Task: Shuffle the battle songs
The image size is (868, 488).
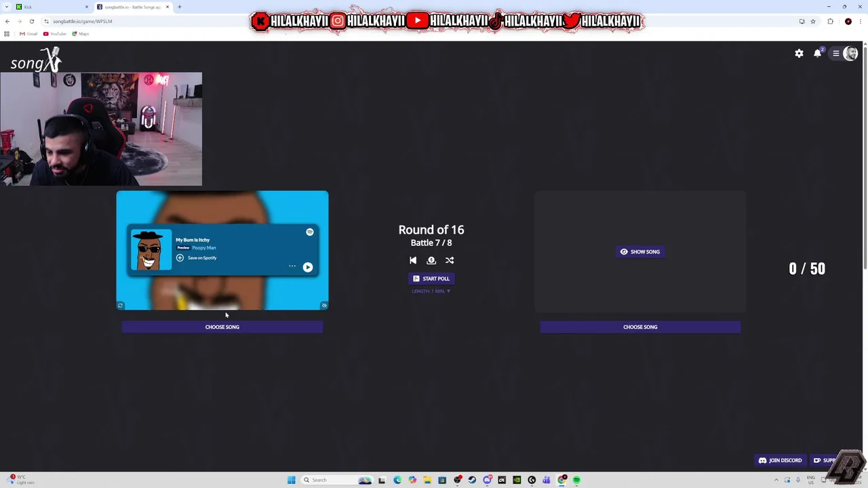Action: pyautogui.click(x=450, y=260)
